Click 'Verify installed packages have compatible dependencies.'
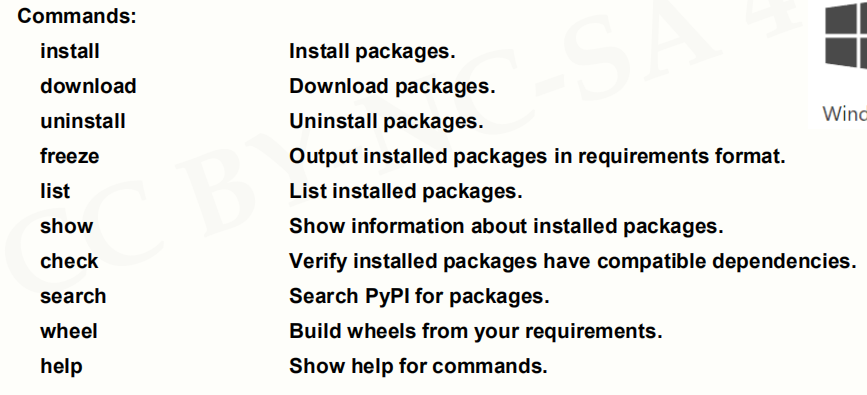Screen dimensions: 867x395 572,261
